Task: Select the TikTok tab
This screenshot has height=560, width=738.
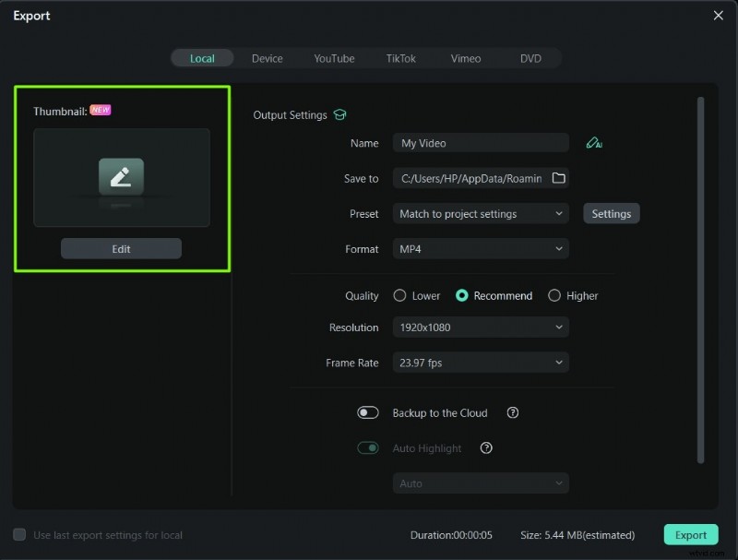Action: point(401,58)
